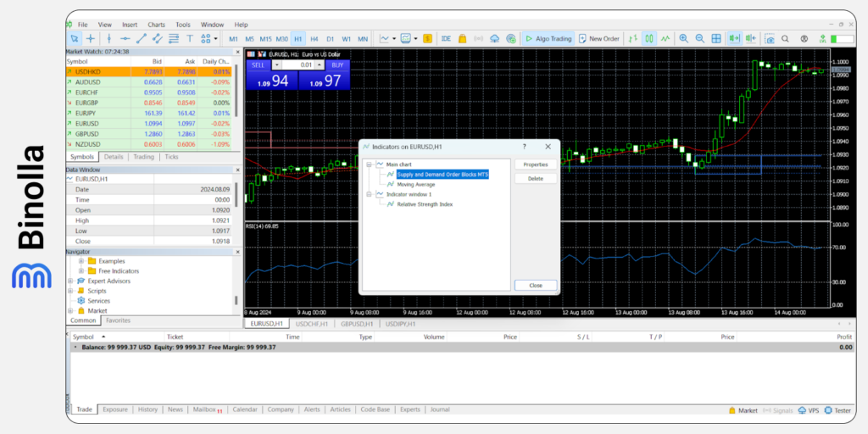Expand the Scripts node in Navigator

point(71,291)
